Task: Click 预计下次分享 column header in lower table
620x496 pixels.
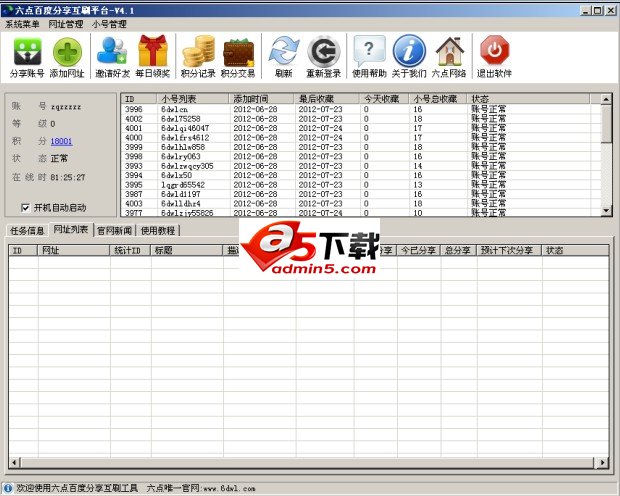Action: click(509, 250)
